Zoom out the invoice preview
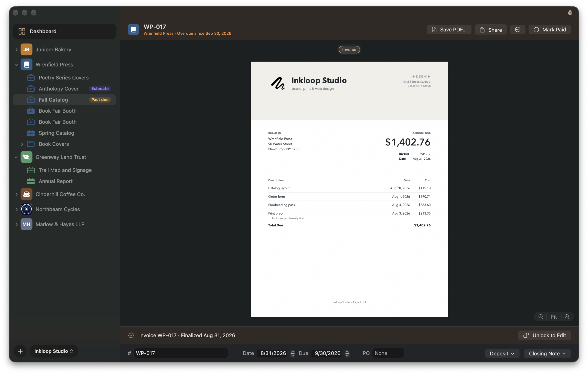588x374 pixels. [x=541, y=317]
